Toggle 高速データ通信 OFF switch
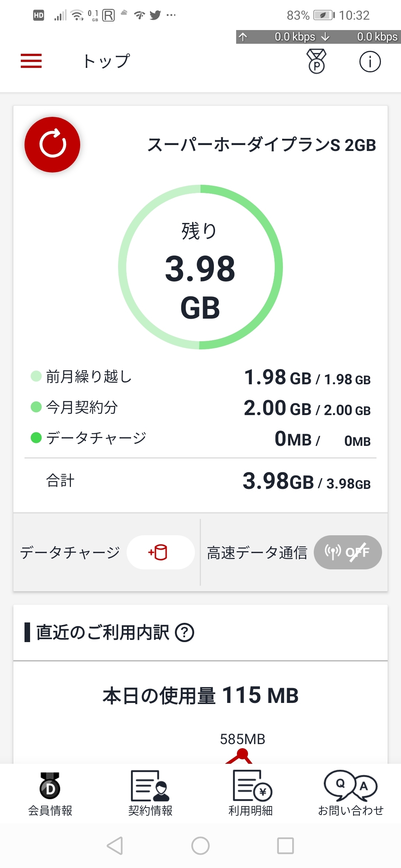This screenshot has width=401, height=868. coord(348,552)
